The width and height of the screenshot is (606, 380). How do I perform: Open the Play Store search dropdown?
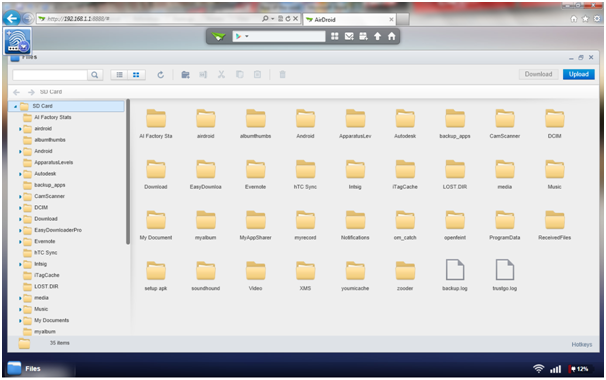[242, 36]
